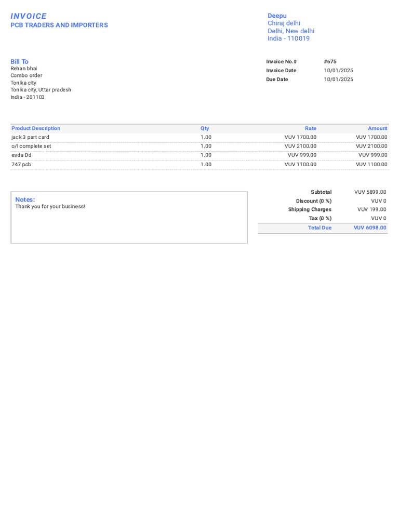Click the Discount (0 %) label
This screenshot has width=399, height=532.
[x=313, y=201]
